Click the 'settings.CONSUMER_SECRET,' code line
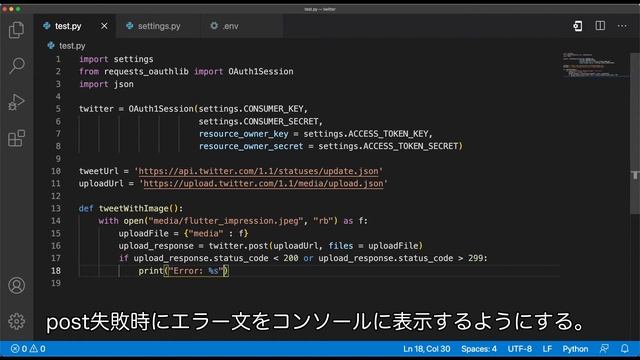 pyautogui.click(x=261, y=122)
